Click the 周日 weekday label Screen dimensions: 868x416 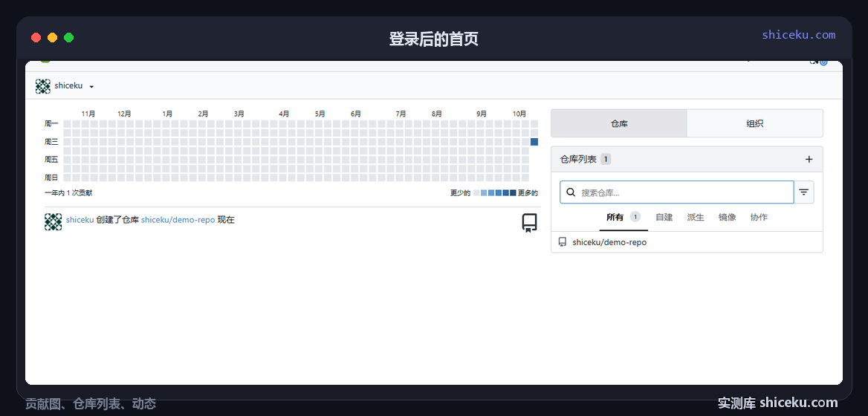(51, 178)
